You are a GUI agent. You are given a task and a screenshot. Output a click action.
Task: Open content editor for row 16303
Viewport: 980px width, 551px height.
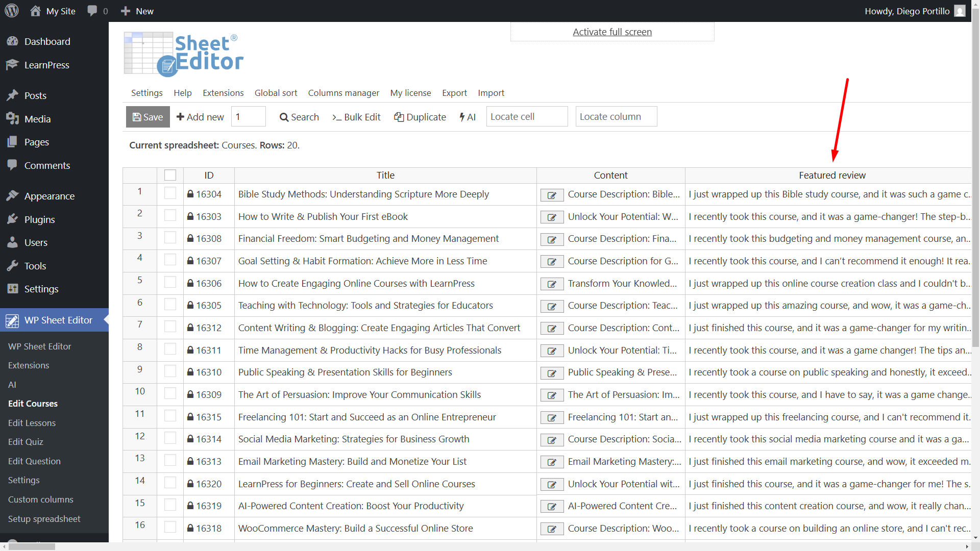tap(552, 217)
